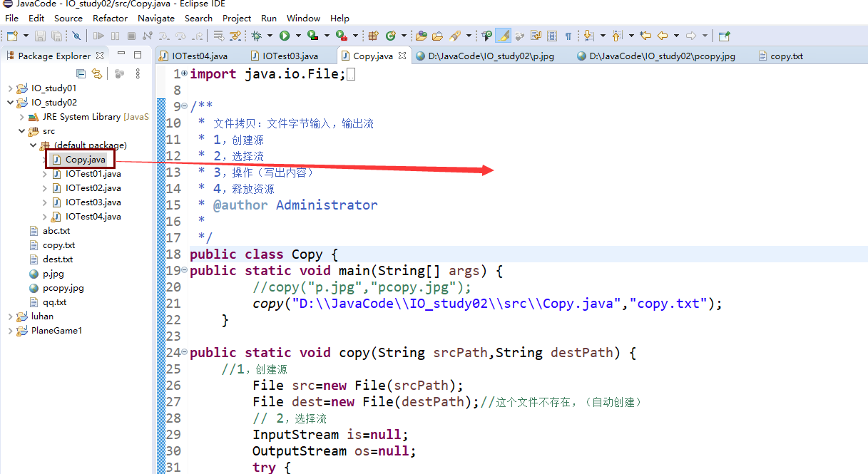The height and width of the screenshot is (474, 868).
Task: Click the Step Over icon
Action: [x=180, y=36]
